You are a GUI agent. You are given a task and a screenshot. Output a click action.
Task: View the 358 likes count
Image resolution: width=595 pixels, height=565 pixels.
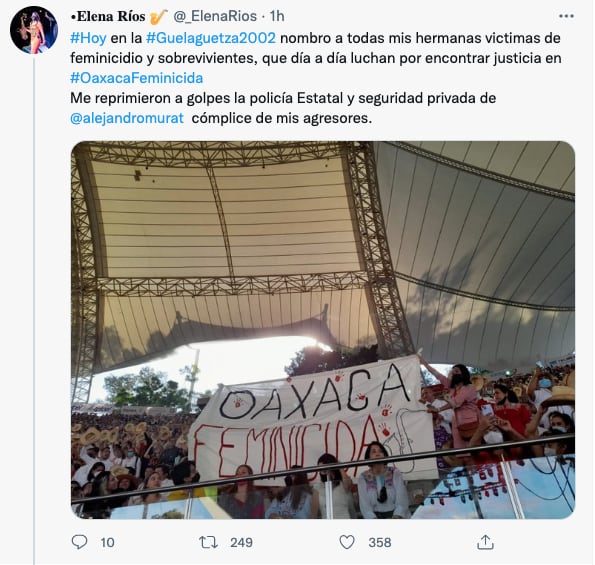coord(379,542)
